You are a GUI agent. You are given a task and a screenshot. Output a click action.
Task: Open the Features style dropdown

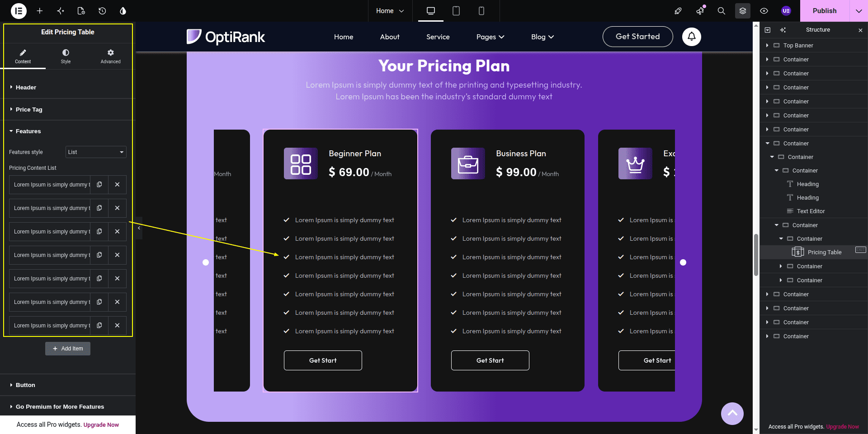click(96, 152)
